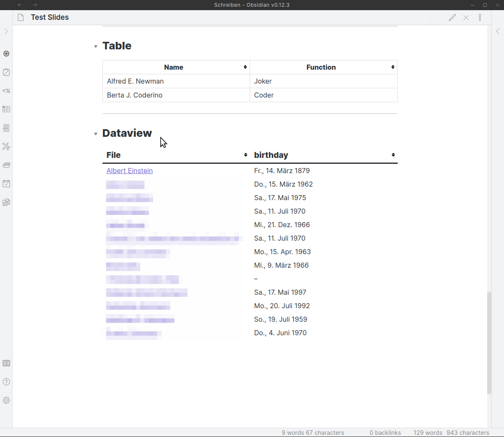Open the vault switcher
This screenshot has width=504, height=437.
coord(6,363)
